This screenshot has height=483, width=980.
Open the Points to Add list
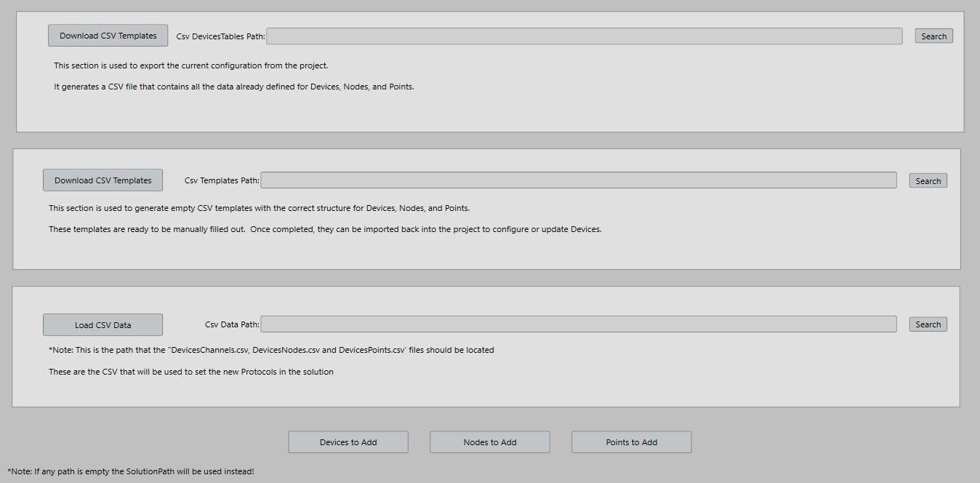pos(632,442)
